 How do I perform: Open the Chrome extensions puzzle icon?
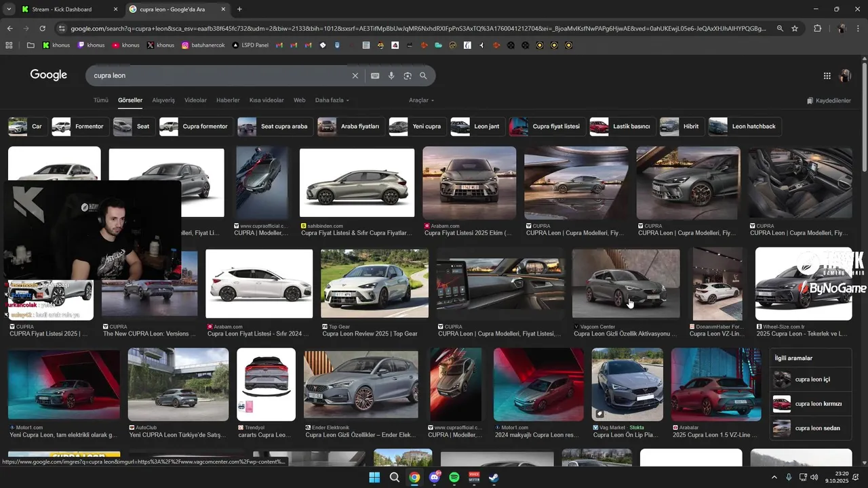(x=817, y=28)
